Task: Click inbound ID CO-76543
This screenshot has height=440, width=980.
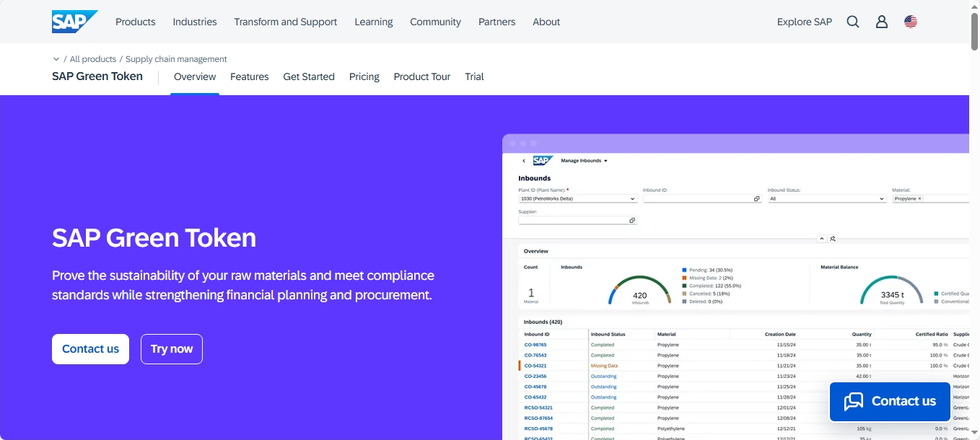Action: point(535,355)
